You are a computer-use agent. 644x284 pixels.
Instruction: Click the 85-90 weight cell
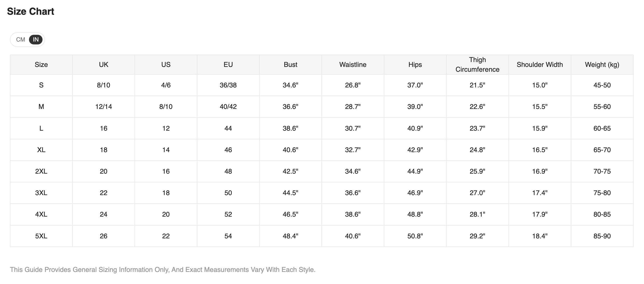(602, 236)
